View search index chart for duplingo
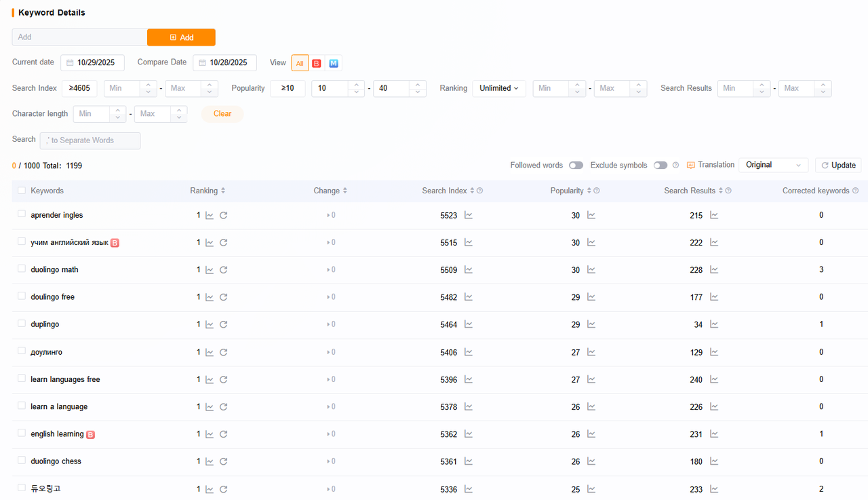868x500 pixels. (x=468, y=324)
